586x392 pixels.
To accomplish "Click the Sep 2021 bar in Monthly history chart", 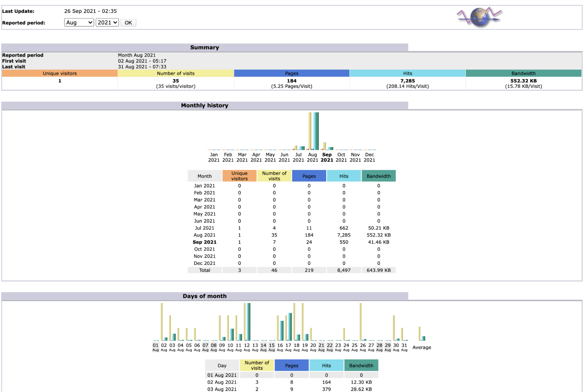I will pos(326,147).
